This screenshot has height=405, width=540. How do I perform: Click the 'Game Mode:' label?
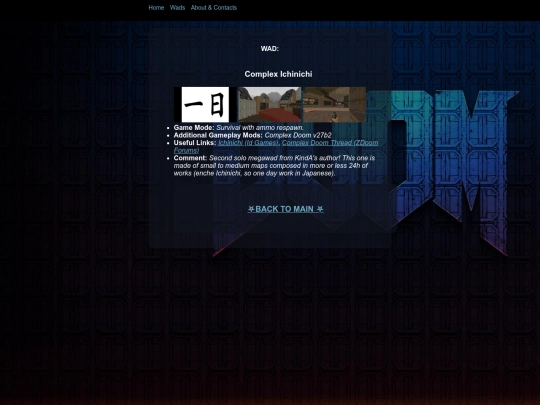click(x=194, y=128)
